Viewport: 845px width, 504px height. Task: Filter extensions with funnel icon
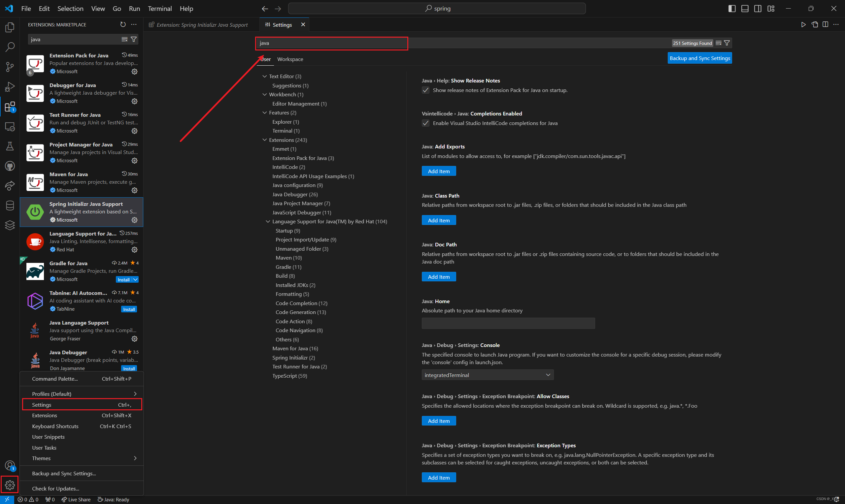[x=134, y=39]
